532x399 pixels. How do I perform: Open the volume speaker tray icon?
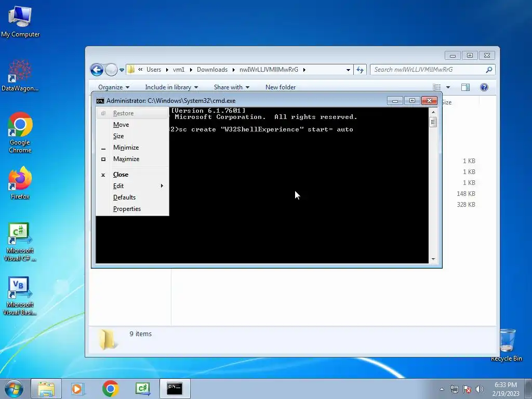(479, 389)
